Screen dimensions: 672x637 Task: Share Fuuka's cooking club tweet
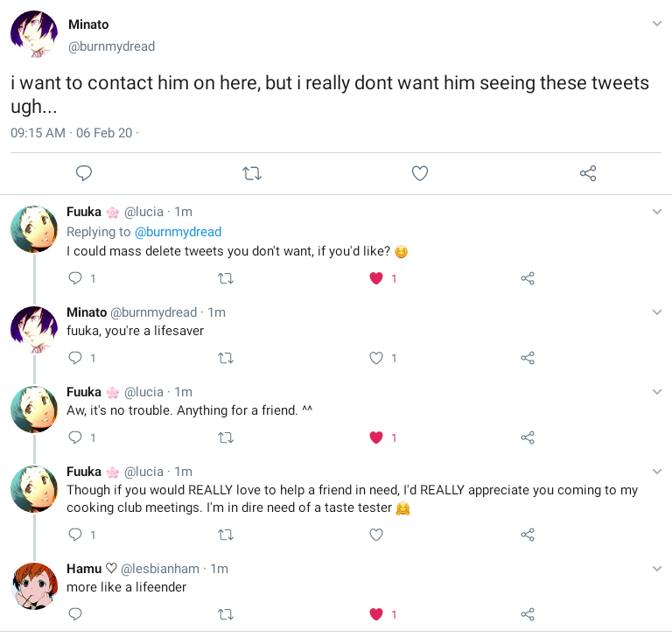click(x=528, y=535)
